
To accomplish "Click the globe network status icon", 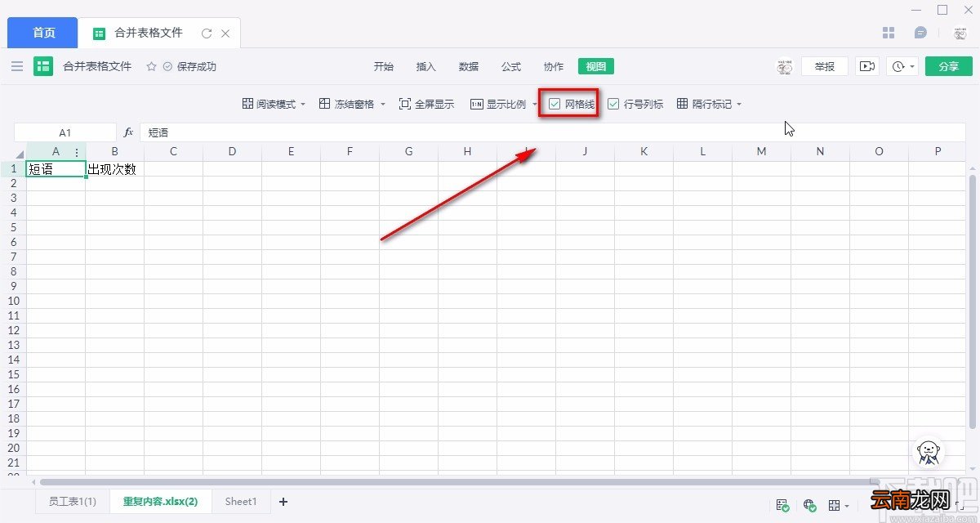I will tap(809, 505).
